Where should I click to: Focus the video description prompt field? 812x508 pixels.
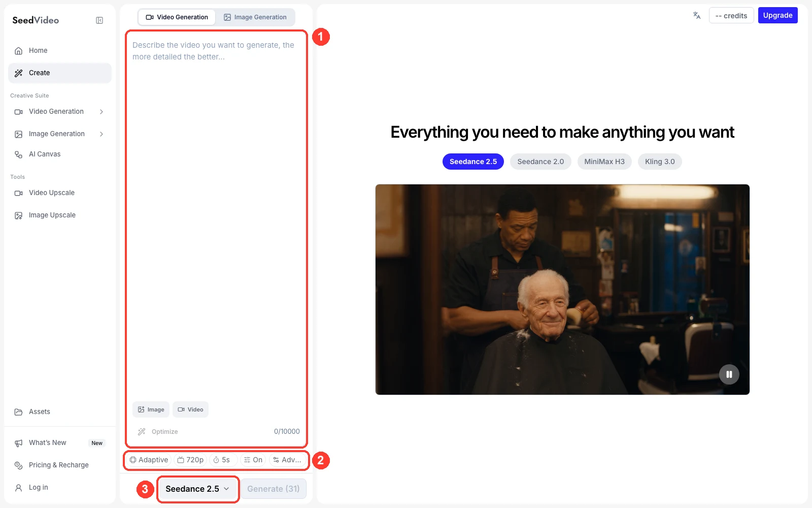pos(216,218)
